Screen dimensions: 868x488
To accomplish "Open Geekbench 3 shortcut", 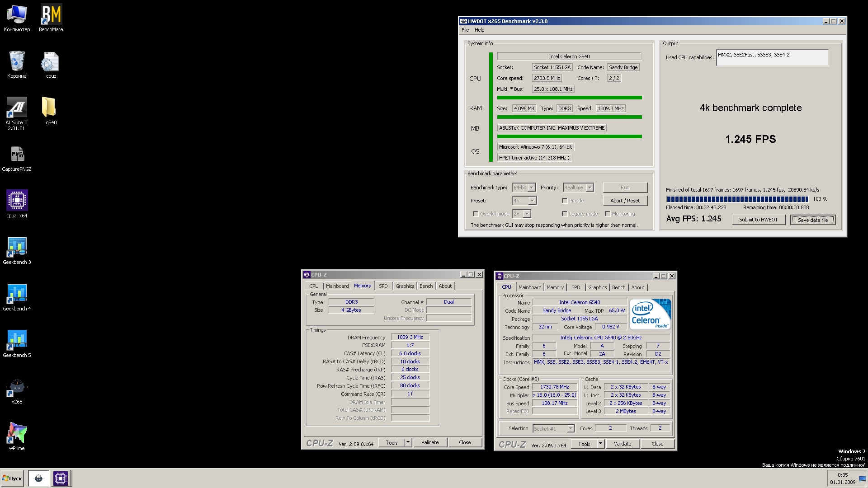I will [17, 251].
